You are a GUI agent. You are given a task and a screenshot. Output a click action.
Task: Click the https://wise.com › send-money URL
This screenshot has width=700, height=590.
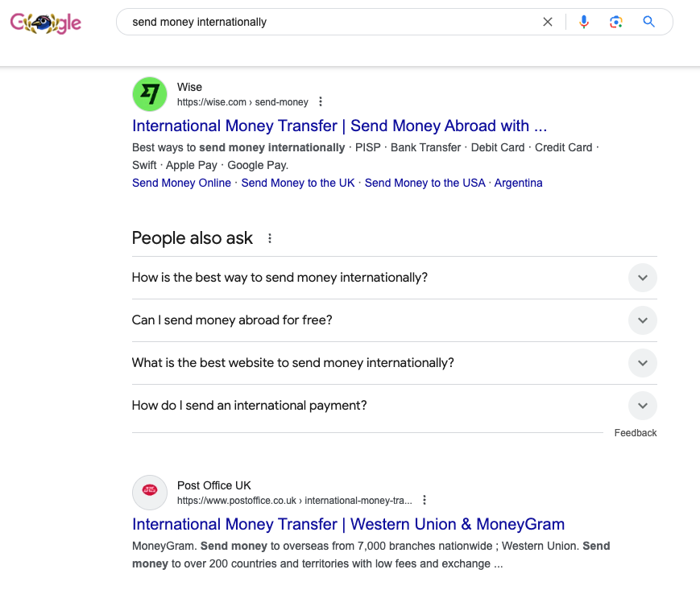242,102
